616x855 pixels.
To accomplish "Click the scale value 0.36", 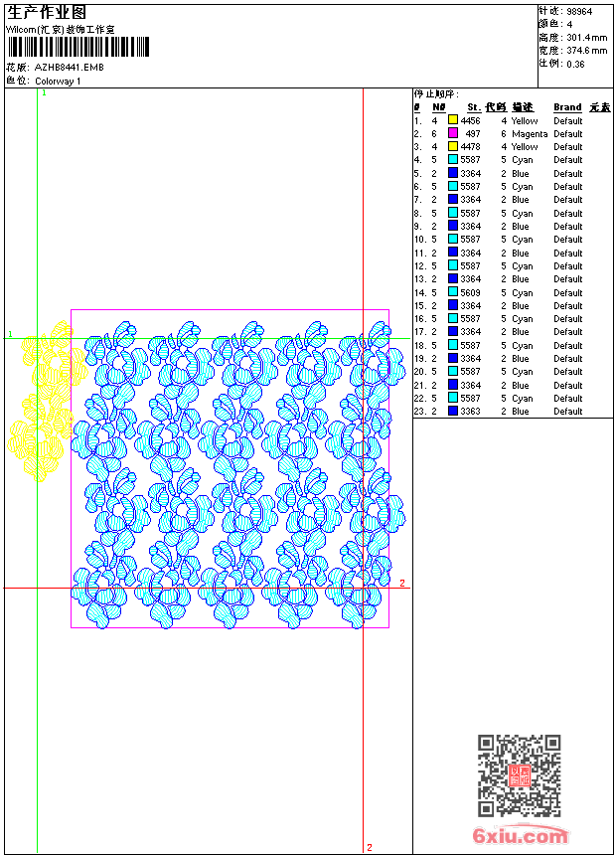I will [x=575, y=64].
